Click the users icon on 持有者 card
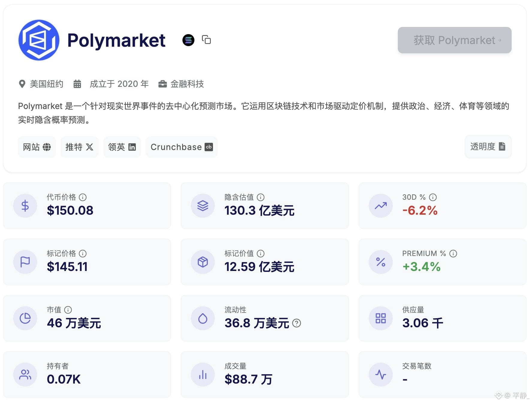The width and height of the screenshot is (532, 403). (x=25, y=375)
